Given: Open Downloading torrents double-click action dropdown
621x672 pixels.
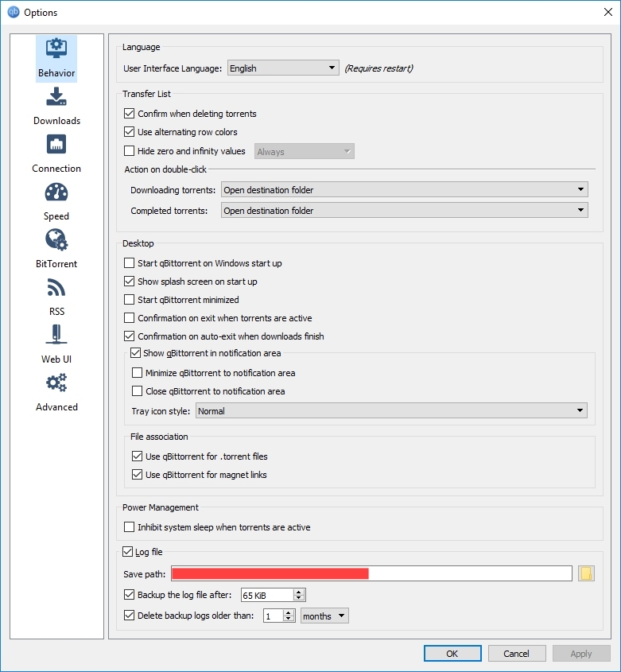Looking at the screenshot, I should (405, 189).
